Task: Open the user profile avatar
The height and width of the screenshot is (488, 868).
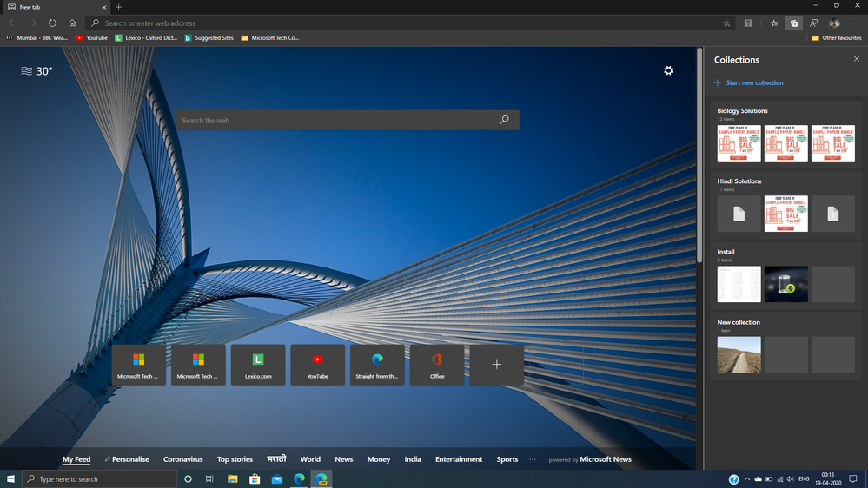Action: click(x=834, y=23)
